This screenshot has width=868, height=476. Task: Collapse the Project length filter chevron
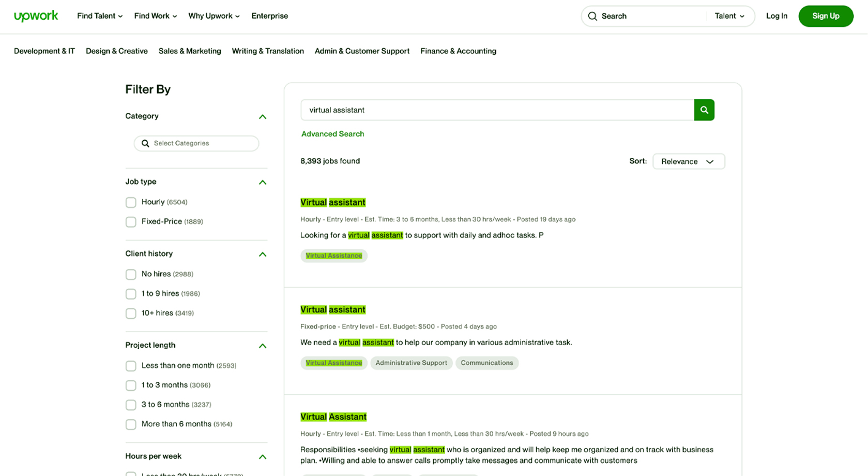click(x=262, y=346)
